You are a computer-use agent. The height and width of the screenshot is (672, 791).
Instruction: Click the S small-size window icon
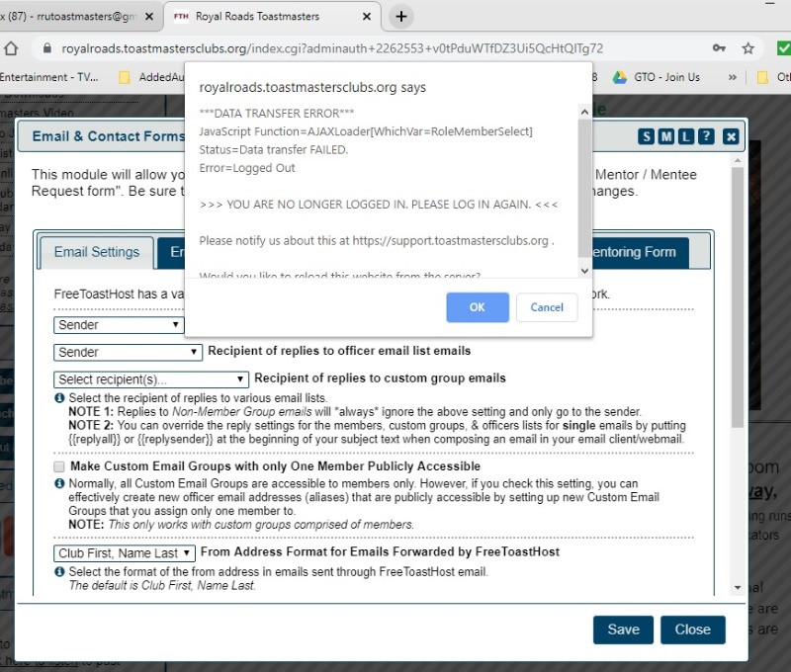(647, 136)
